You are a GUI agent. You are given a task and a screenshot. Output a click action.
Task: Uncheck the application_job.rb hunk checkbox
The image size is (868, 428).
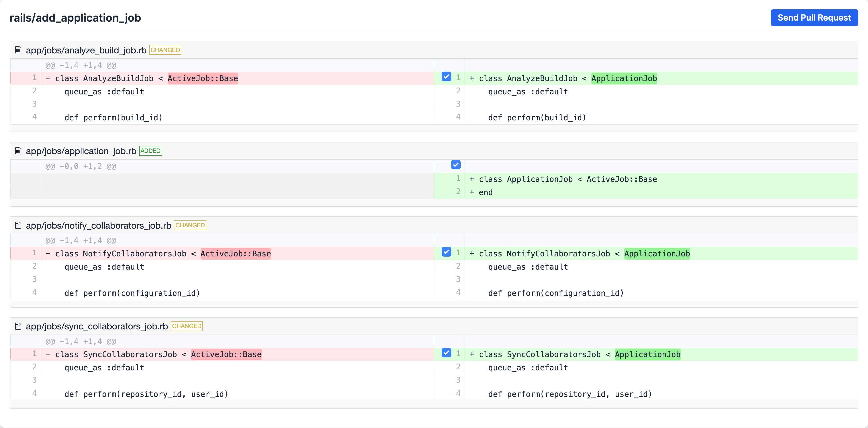tap(455, 165)
